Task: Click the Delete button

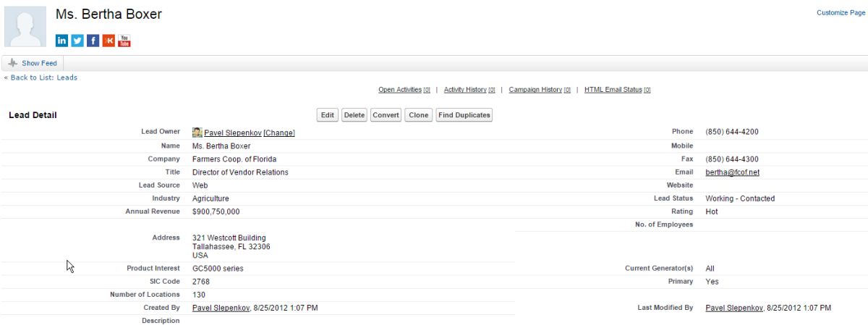Action: (354, 115)
